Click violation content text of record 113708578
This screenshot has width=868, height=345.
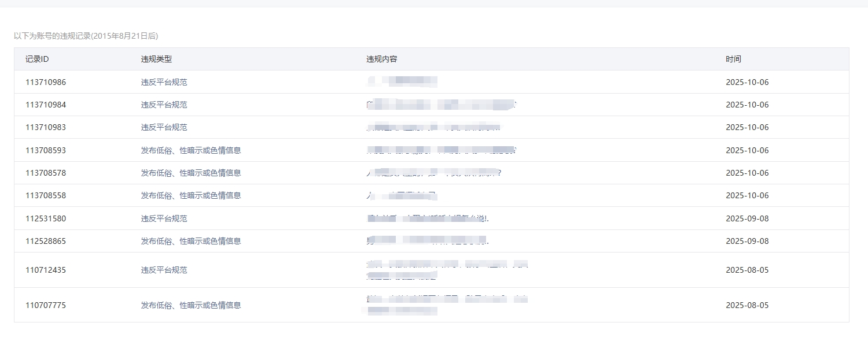click(434, 173)
